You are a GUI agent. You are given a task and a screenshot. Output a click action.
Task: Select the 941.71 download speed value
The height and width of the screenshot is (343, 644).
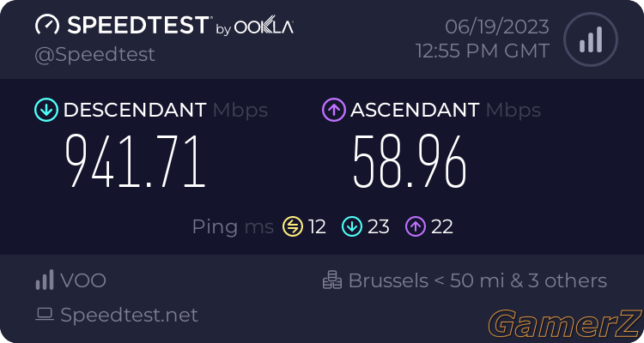(136, 162)
